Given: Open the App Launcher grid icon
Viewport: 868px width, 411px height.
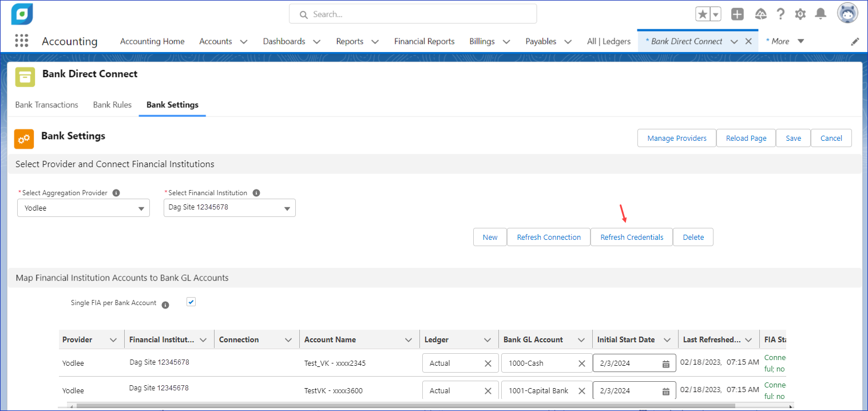Looking at the screenshot, I should tap(21, 41).
